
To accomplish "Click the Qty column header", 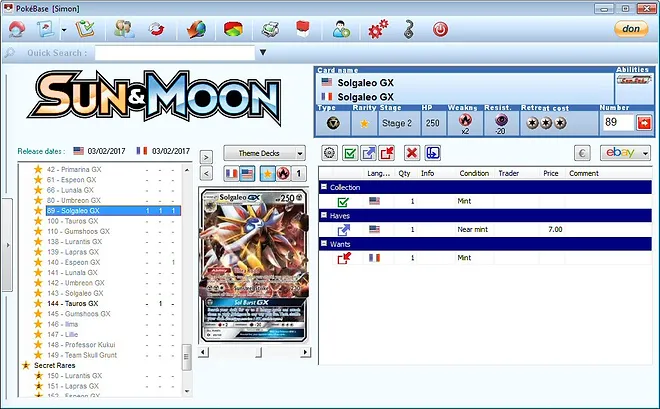I will (x=405, y=173).
